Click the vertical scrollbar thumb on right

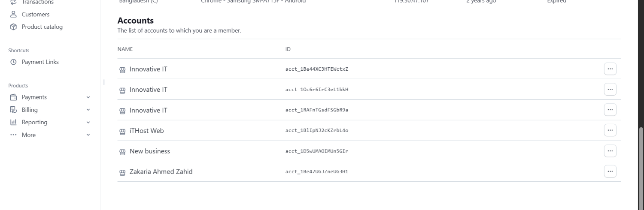click(x=641, y=167)
